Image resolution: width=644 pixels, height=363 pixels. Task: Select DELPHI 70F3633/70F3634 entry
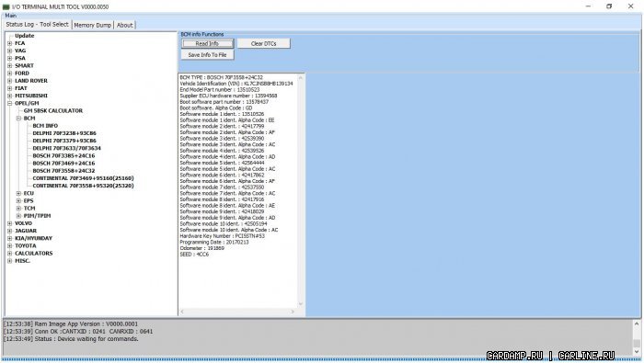click(x=66, y=148)
